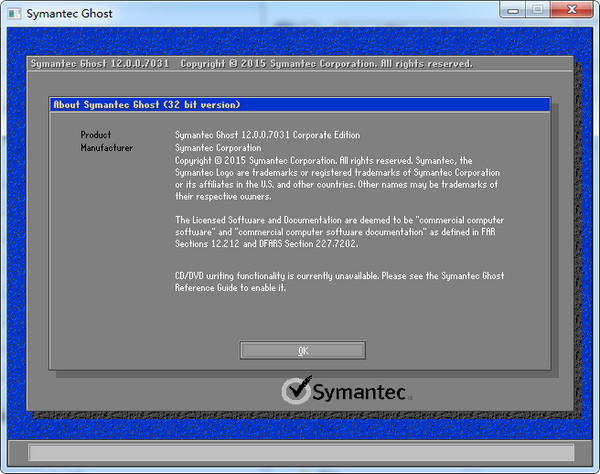Click the "Manufacturer" label

[106, 148]
